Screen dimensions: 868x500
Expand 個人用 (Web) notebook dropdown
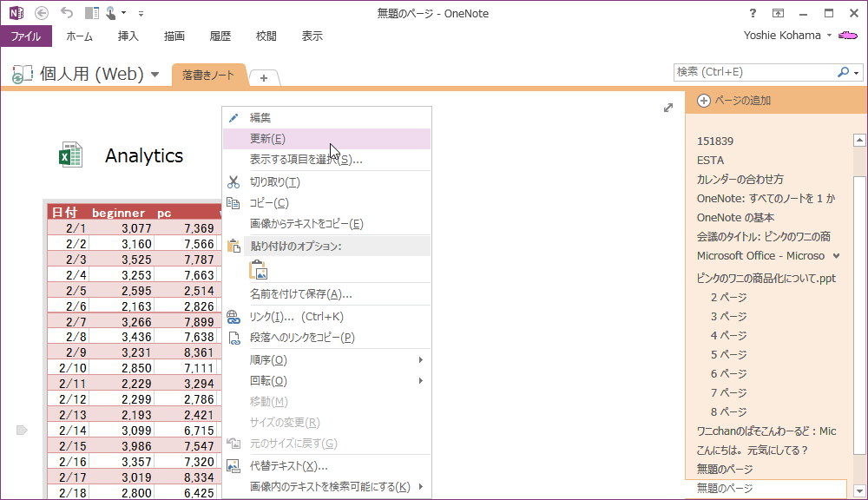[x=155, y=74]
